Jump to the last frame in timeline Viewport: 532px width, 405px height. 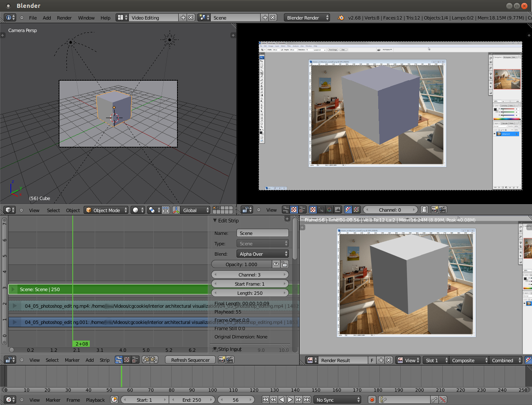click(x=307, y=400)
